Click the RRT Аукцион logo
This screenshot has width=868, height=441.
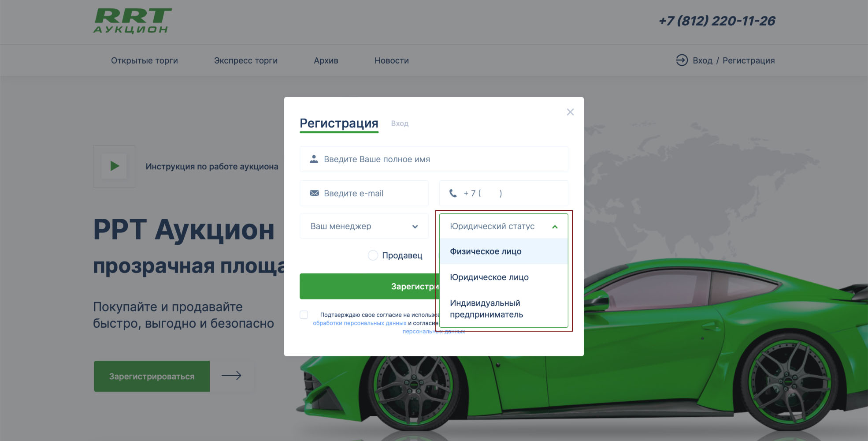132,21
